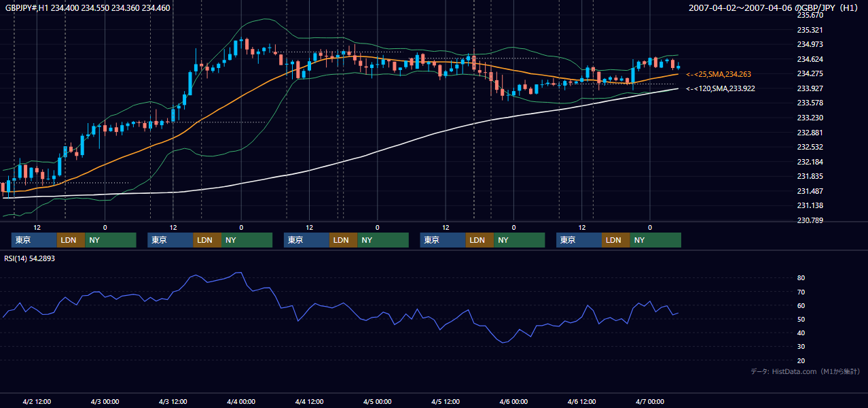
Task: Click the 4/3 12:00 time axis label
Action: (x=173, y=401)
